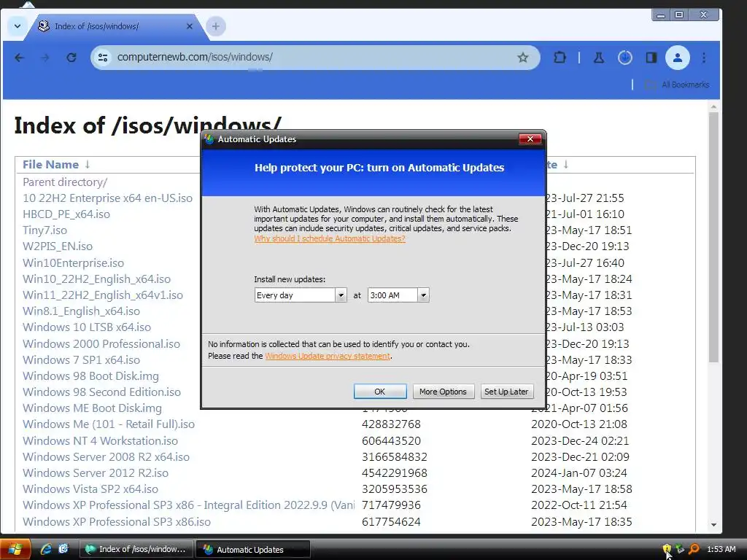Viewport: 747px width, 560px height.
Task: Open the Downloads icon in the toolbar
Action: (x=625, y=58)
